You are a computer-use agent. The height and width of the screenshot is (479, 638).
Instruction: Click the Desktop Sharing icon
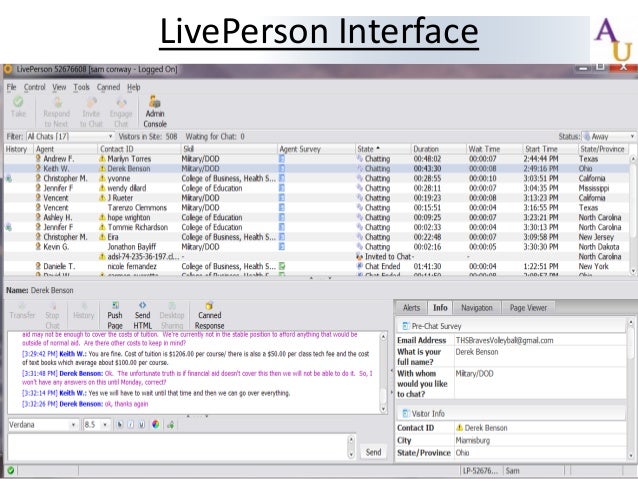[x=172, y=315]
